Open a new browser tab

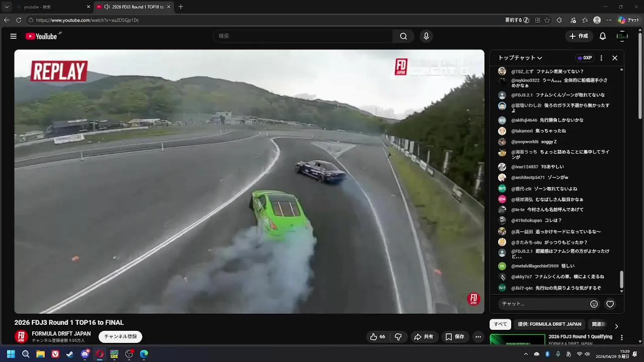pyautogui.click(x=181, y=7)
